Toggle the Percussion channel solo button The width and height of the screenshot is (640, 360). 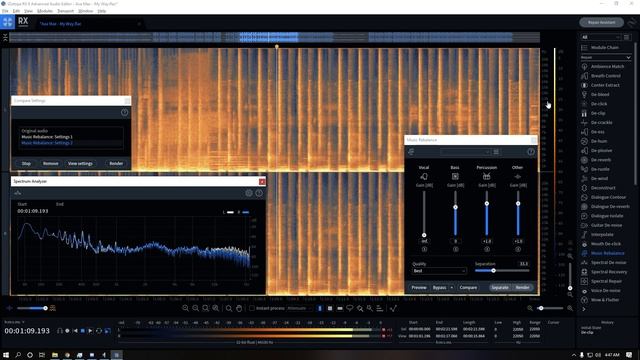[487, 249]
